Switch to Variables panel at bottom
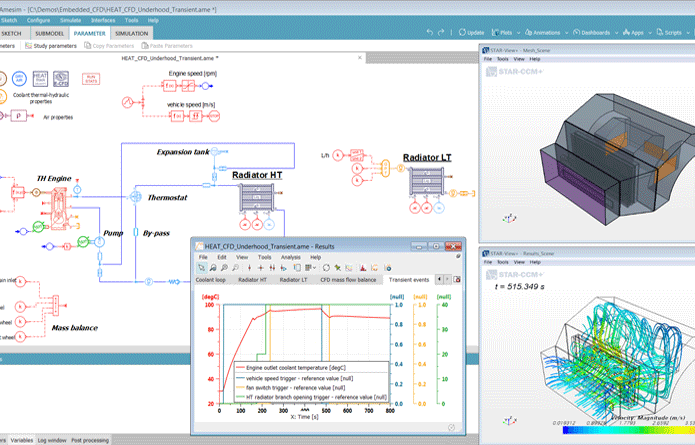Image resolution: width=695 pixels, height=445 pixels. (x=20, y=439)
